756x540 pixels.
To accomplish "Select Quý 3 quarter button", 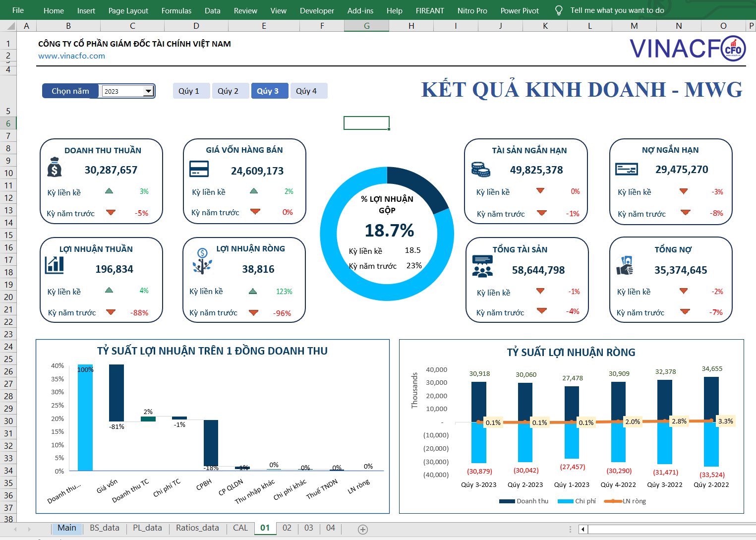I will (x=270, y=91).
